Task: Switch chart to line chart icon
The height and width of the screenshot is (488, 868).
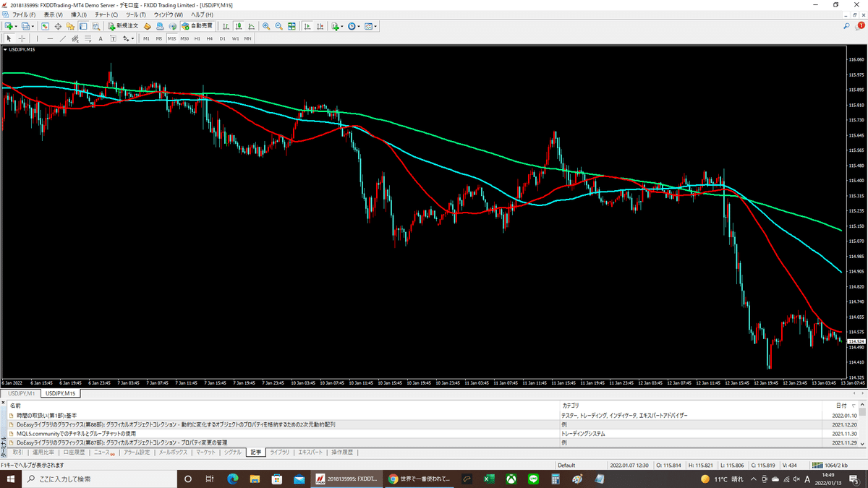Action: coord(251,26)
